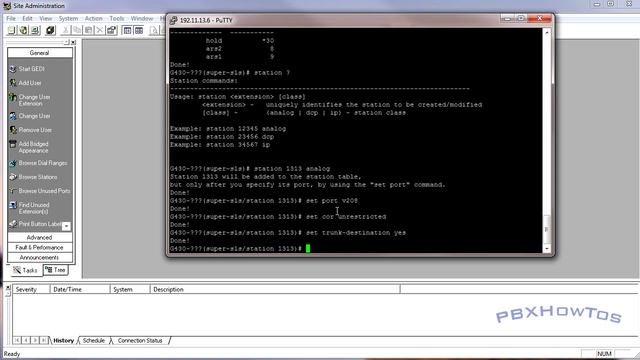640x360 pixels.
Task: Click the Site Administration title bar icon
Action: [x=7, y=6]
